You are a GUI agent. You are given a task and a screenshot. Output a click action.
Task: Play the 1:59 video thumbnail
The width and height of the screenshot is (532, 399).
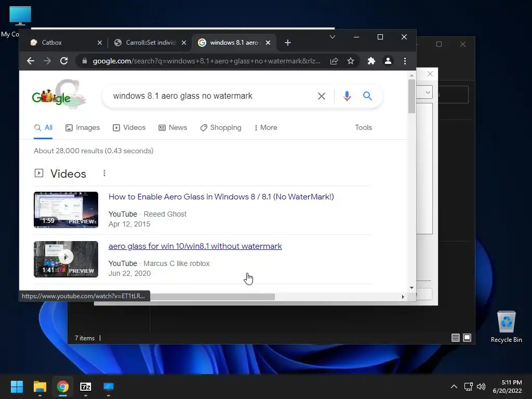coord(66,210)
